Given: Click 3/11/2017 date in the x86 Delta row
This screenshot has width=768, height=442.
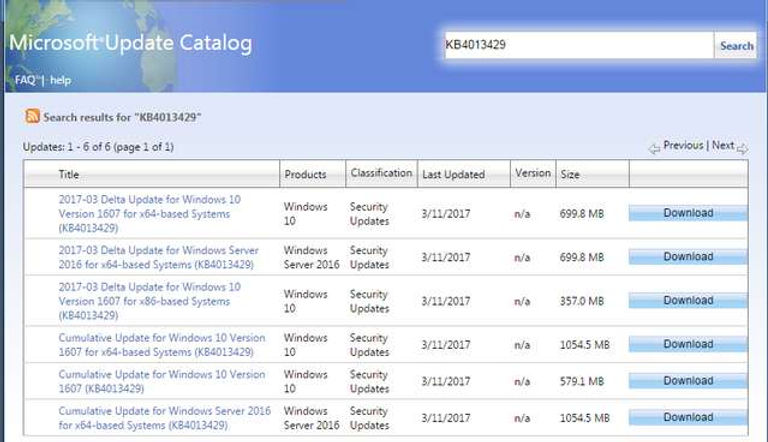Looking at the screenshot, I should (446, 301).
